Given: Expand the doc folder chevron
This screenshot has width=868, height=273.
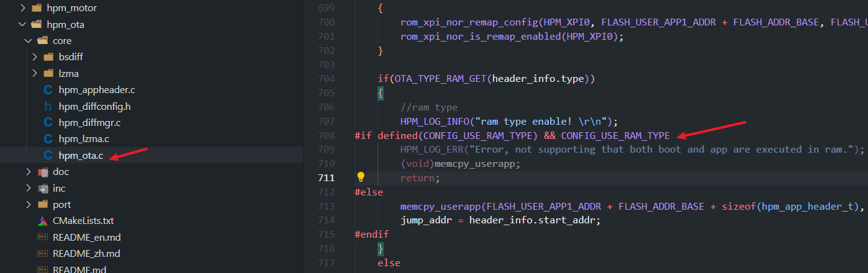Looking at the screenshot, I should (x=29, y=172).
